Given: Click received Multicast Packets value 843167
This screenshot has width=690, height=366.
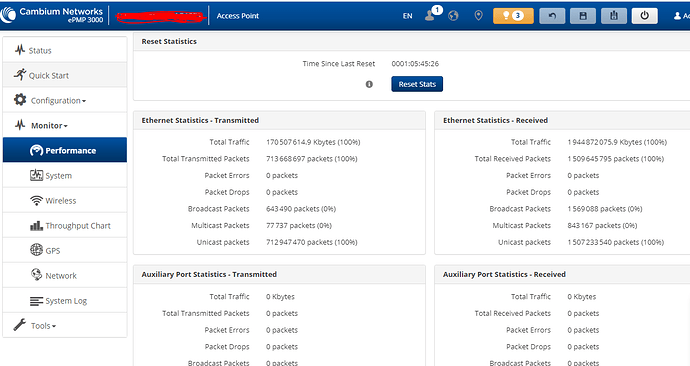Looking at the screenshot, I should [x=602, y=226].
